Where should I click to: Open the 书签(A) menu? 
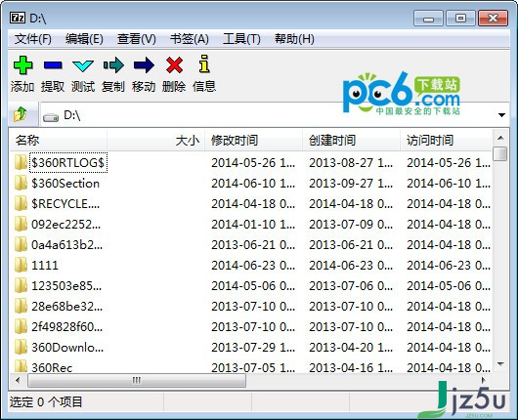(x=190, y=39)
